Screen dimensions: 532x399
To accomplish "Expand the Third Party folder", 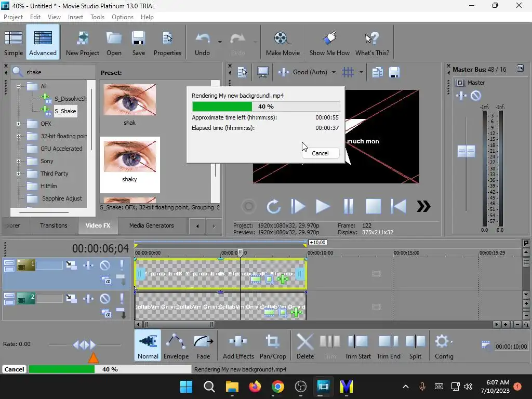I will [x=18, y=174].
